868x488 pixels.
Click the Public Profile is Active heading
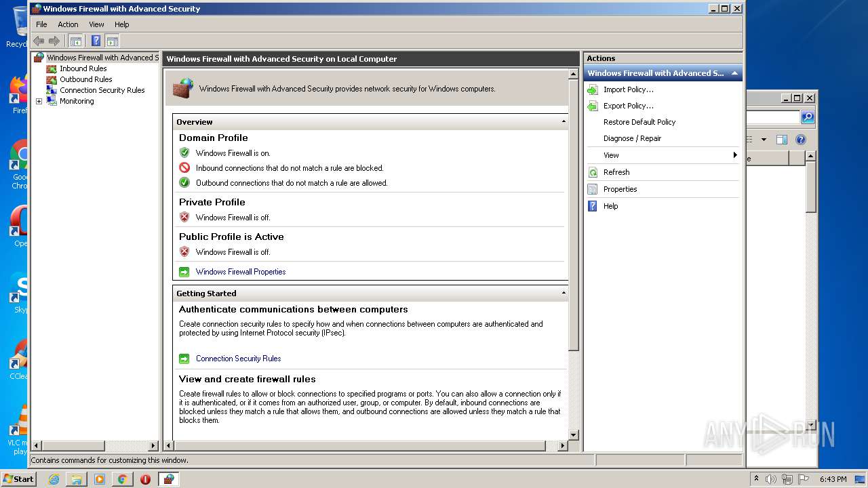231,237
